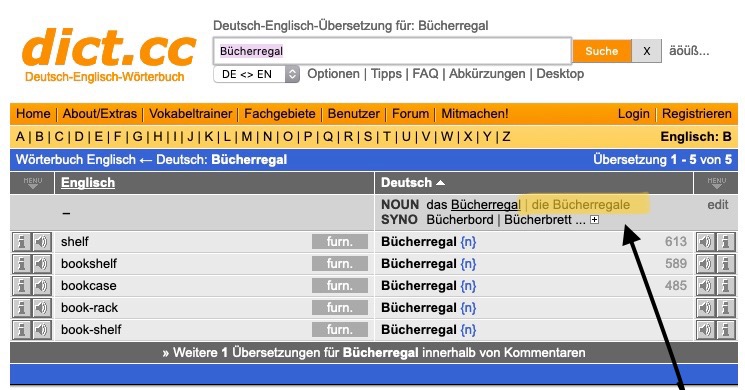Play English audio for bookshelf
Screen dimensions: 745x390
(x=42, y=264)
